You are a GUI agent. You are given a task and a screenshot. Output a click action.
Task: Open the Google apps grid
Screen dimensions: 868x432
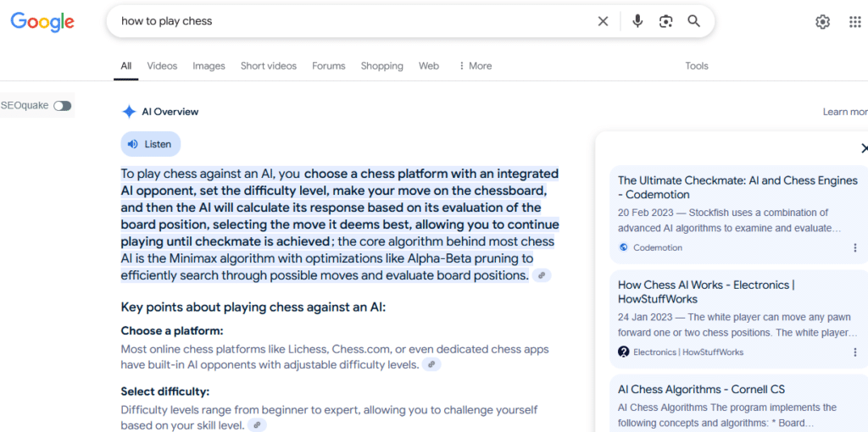click(x=854, y=22)
